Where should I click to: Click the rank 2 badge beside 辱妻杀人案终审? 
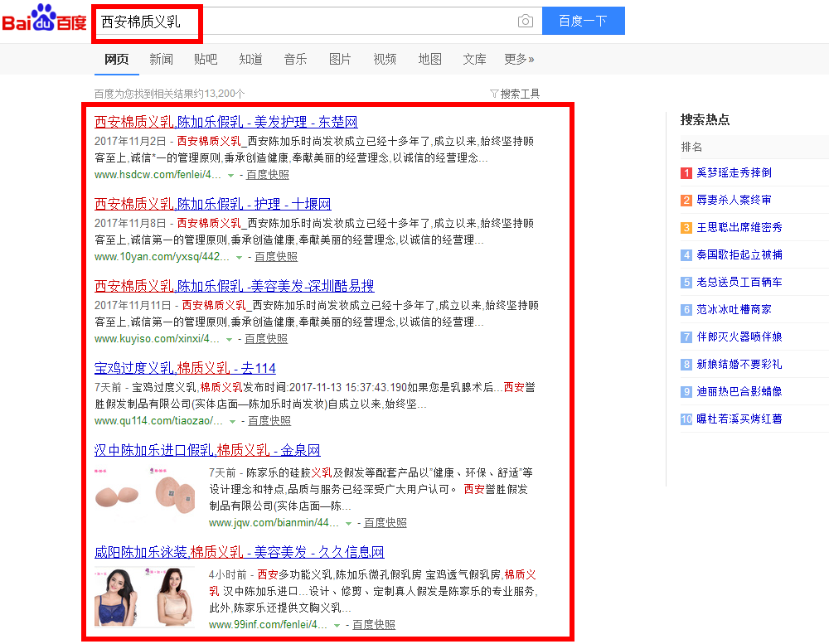tap(686, 201)
